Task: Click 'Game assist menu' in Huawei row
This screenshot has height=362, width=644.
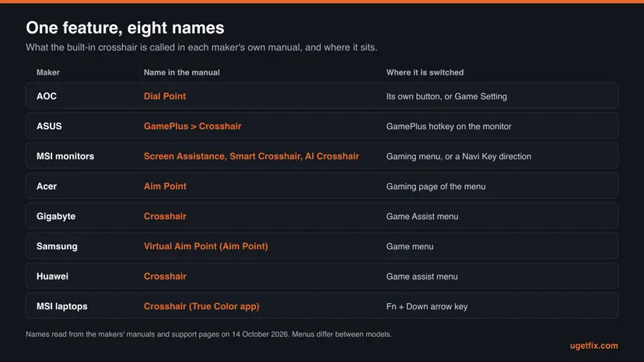Action: coord(422,277)
